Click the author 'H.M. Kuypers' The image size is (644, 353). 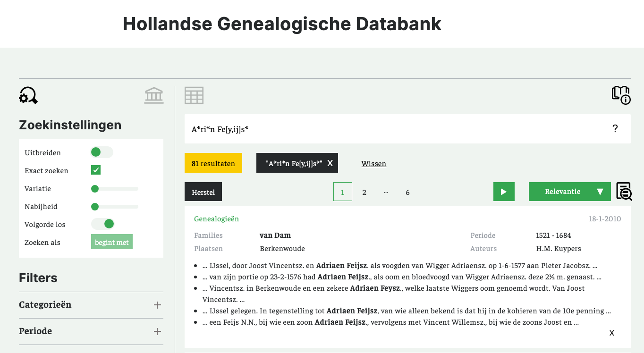tap(559, 248)
